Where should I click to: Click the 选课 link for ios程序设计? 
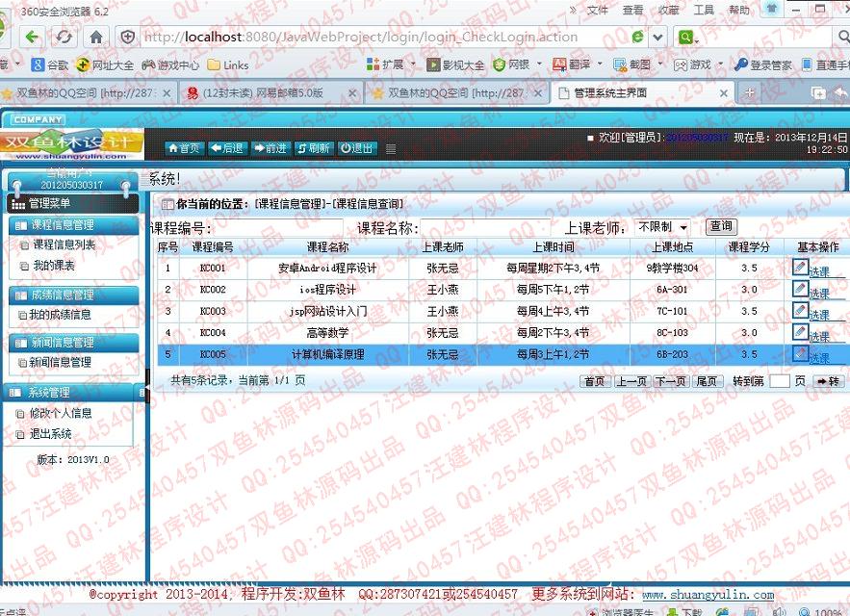pos(819,294)
